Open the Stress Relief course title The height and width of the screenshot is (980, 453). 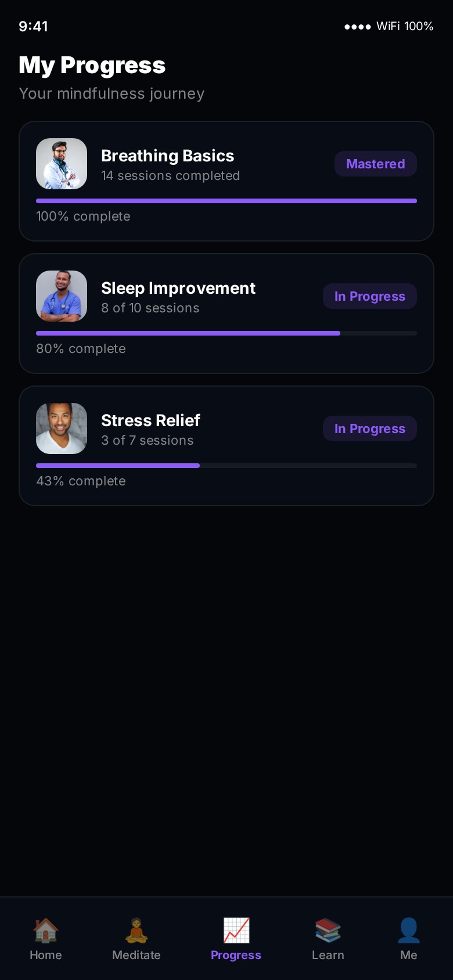150,420
